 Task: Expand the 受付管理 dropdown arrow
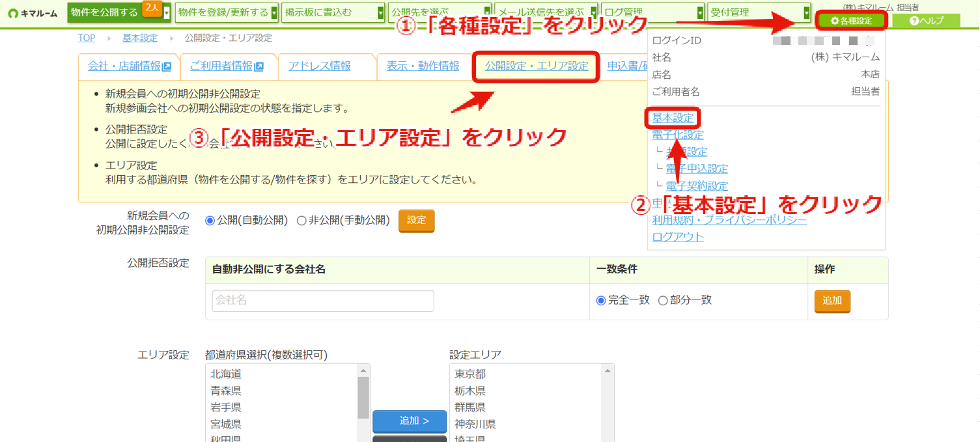coord(807,12)
